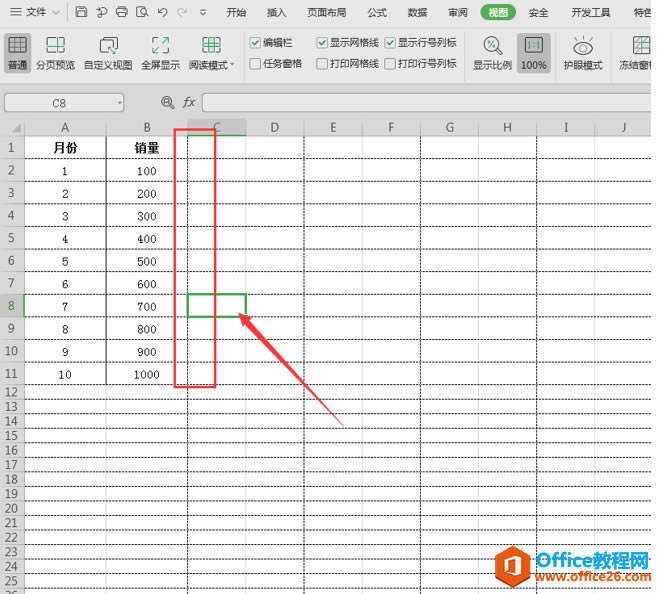Image resolution: width=658 pixels, height=594 pixels.
Task: Open the Name Box dropdown arrow
Action: tap(120, 102)
